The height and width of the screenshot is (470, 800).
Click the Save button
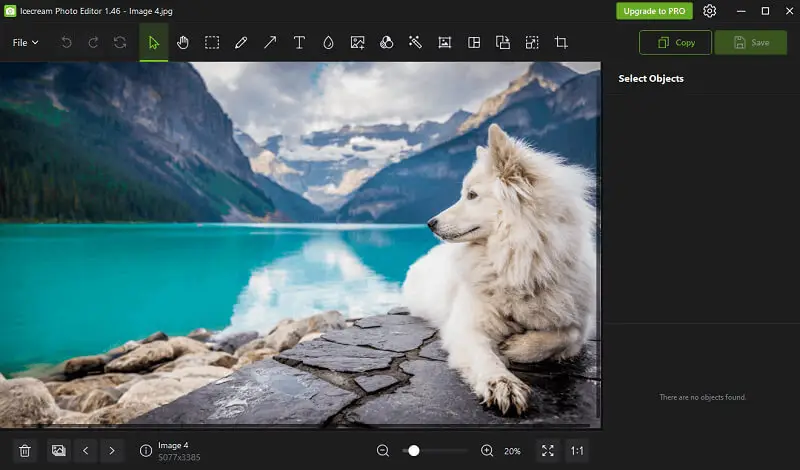click(750, 43)
